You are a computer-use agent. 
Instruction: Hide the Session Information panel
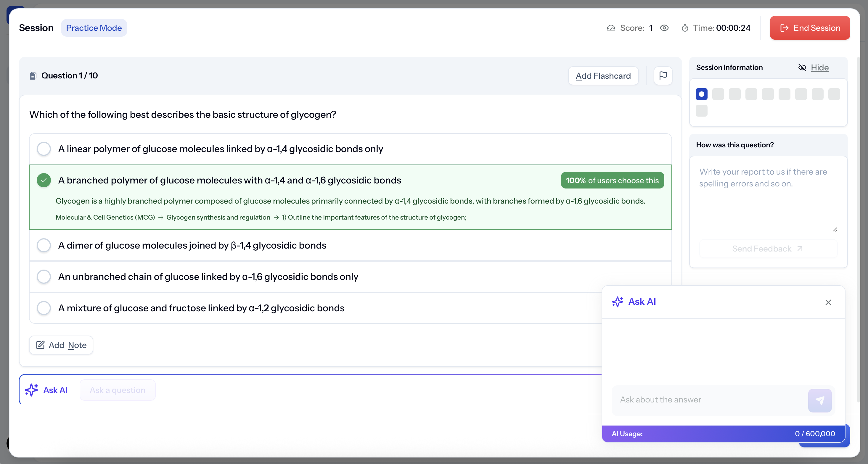point(819,68)
